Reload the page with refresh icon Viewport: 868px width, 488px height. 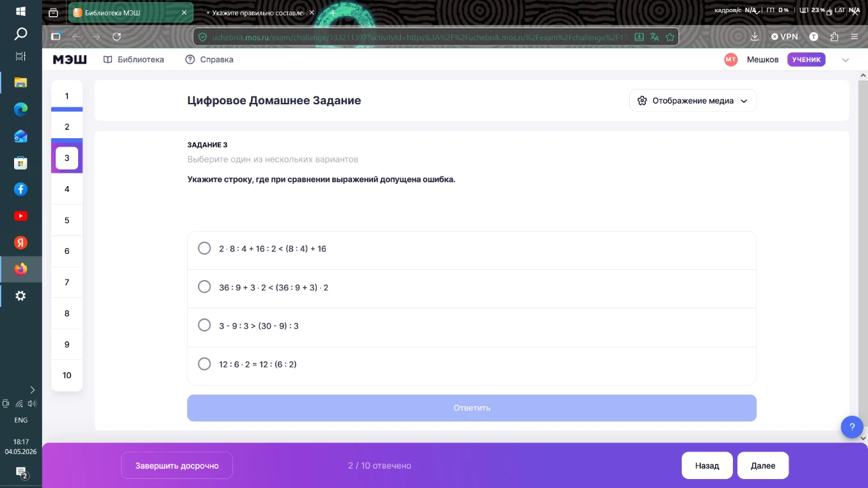pyautogui.click(x=117, y=37)
